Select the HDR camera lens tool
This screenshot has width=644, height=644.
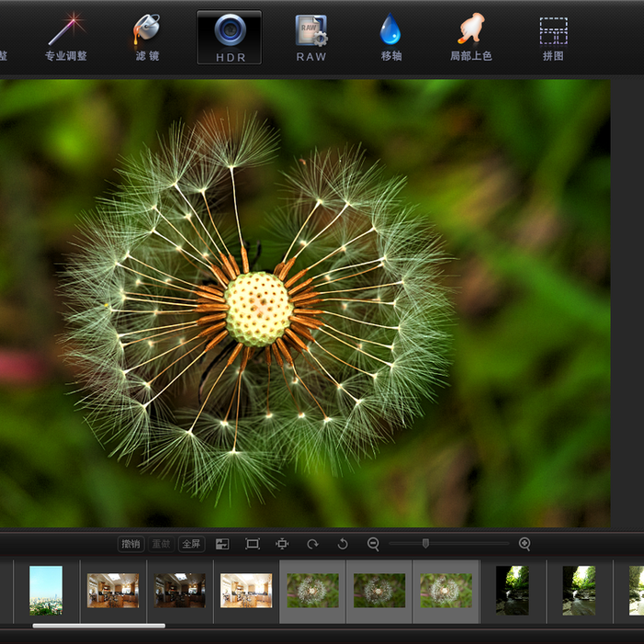(229, 38)
